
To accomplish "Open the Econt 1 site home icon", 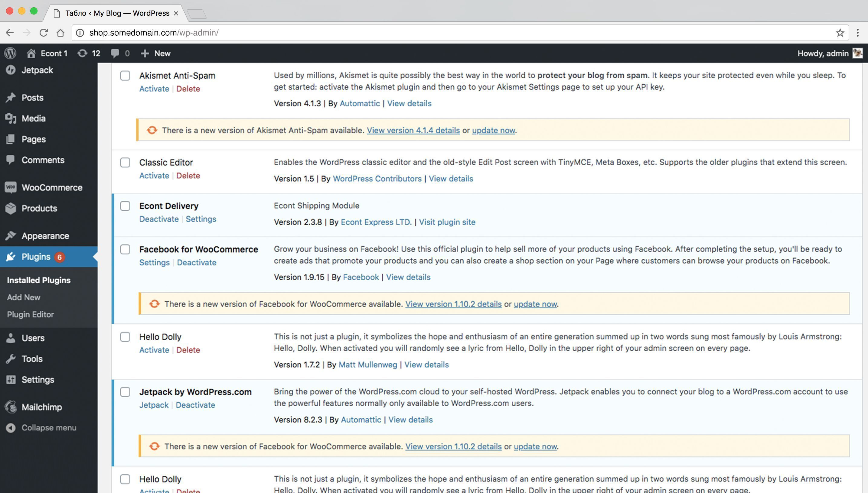I will tap(31, 53).
